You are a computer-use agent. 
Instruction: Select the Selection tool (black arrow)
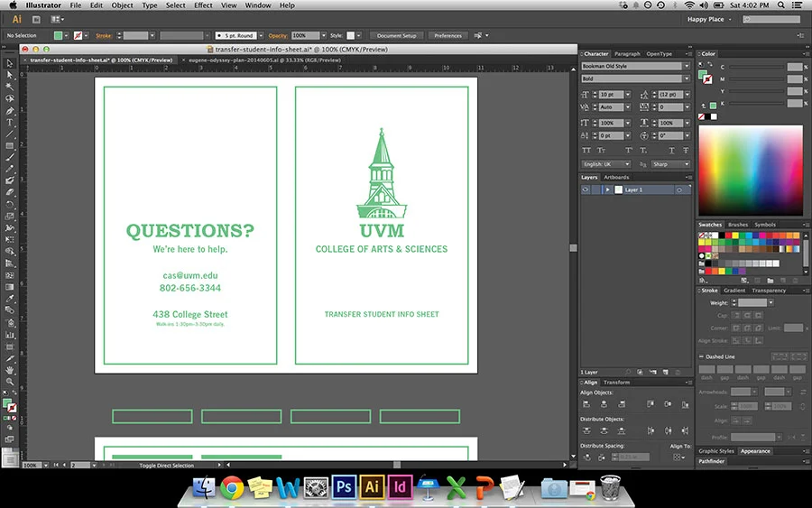coord(9,63)
